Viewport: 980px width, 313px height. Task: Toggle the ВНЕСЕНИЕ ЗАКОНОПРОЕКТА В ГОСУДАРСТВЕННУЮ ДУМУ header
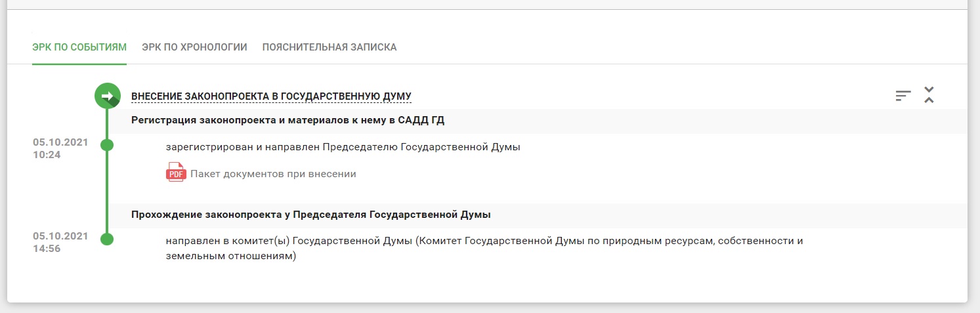click(272, 96)
